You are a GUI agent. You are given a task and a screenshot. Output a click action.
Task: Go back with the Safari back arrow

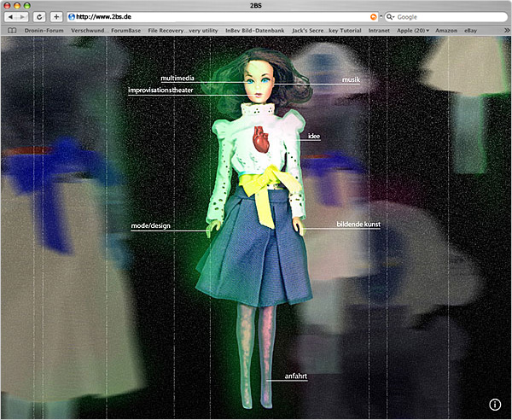10,17
